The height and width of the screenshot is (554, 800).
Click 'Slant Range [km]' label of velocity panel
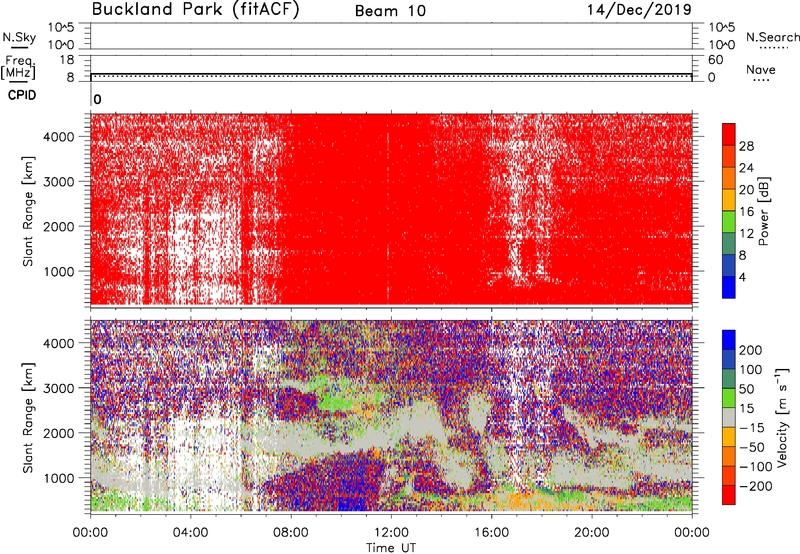coord(28,418)
